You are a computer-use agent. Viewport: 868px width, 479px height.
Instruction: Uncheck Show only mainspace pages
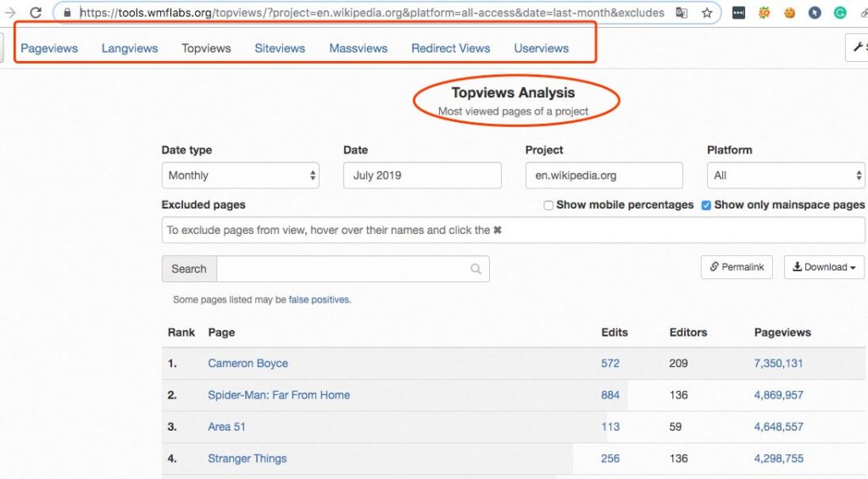[706, 205]
